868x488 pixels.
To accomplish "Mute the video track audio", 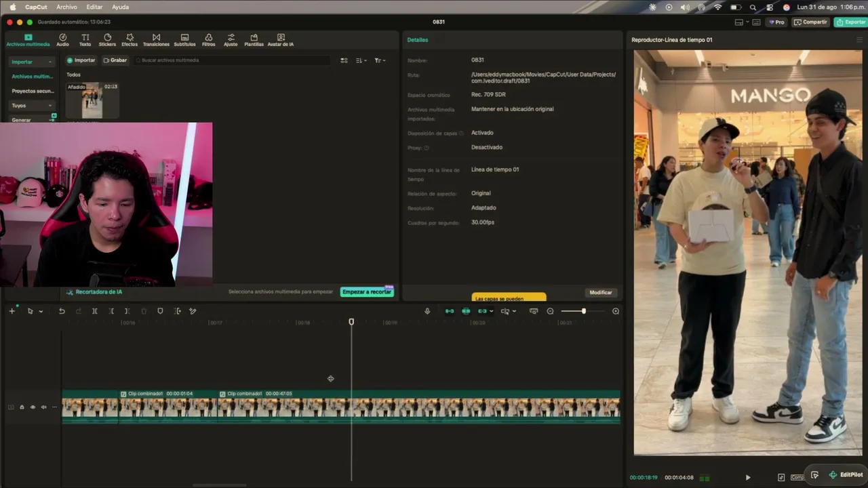I will pos(43,407).
